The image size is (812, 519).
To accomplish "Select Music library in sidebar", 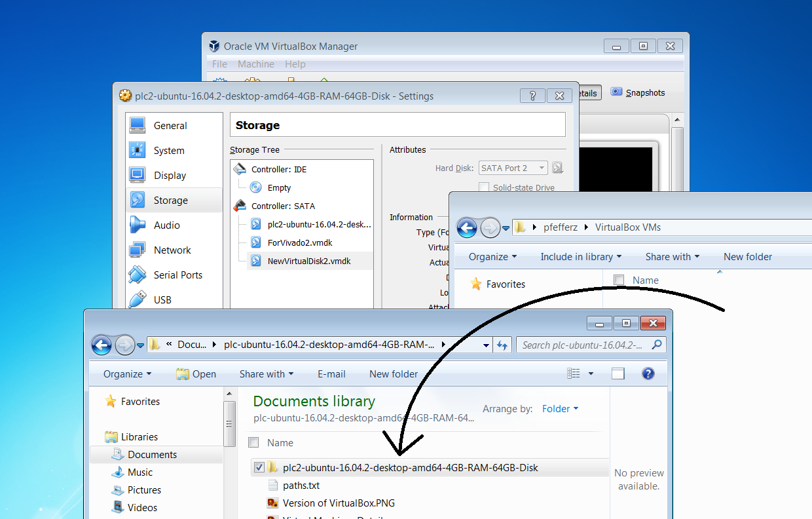I will click(x=132, y=472).
